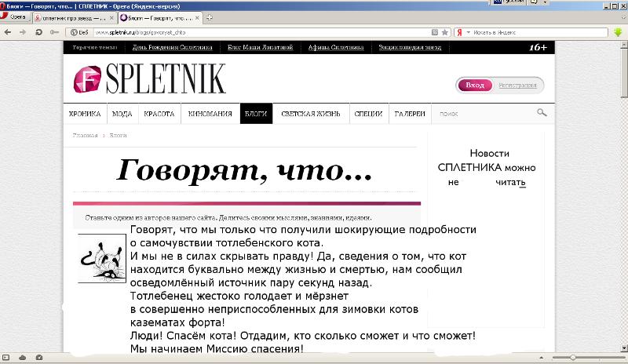Viewport: 628px width, 364px height.
Task: Reload the page with the refresh icon
Action: tap(38, 32)
